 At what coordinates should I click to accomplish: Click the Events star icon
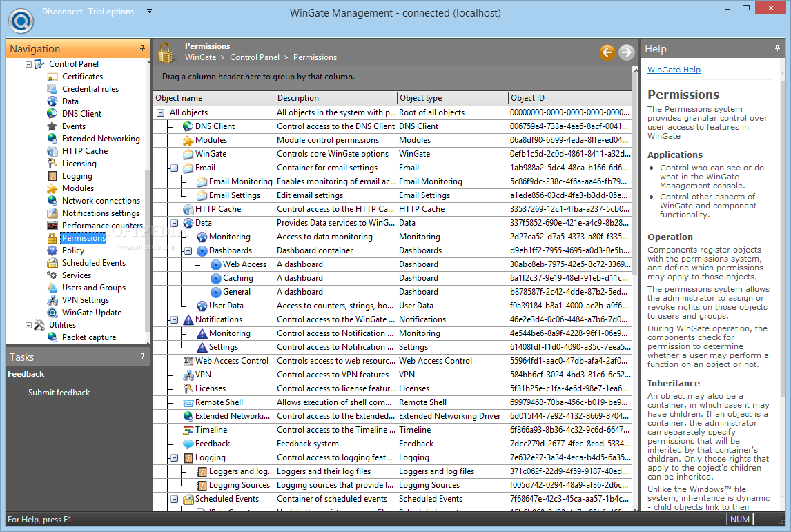(x=52, y=126)
